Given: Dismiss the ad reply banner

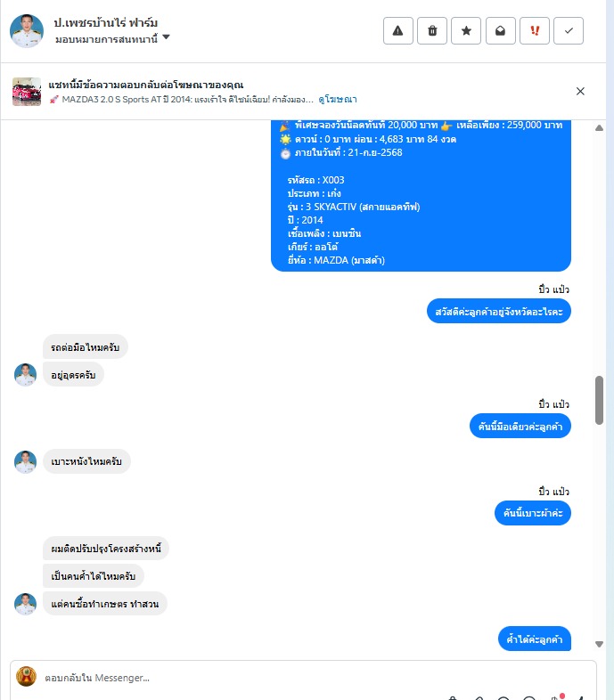Looking at the screenshot, I should [580, 91].
